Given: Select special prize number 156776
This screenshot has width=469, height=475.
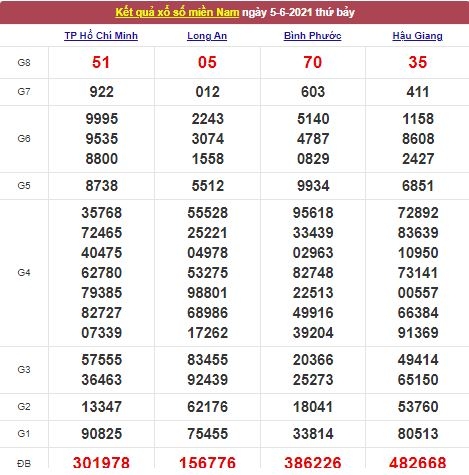Looking at the screenshot, I should tap(207, 463).
